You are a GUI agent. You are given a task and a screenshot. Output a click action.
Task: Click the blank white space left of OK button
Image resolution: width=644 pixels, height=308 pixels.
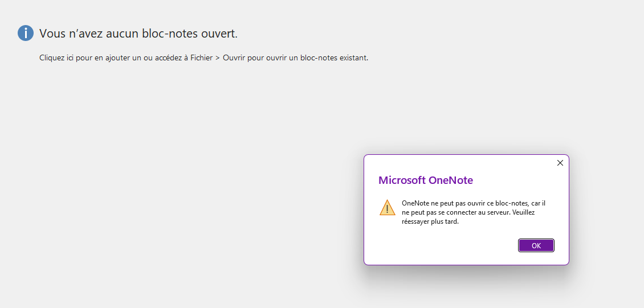coord(443,246)
